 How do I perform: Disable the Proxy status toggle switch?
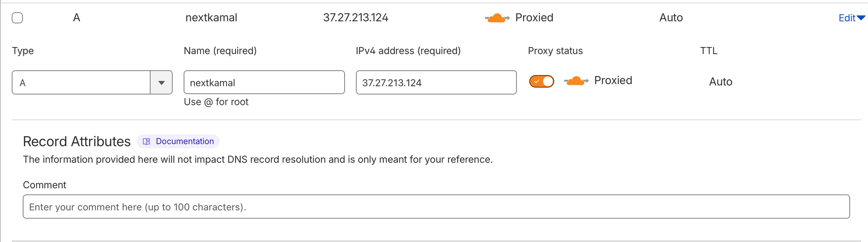(x=541, y=81)
